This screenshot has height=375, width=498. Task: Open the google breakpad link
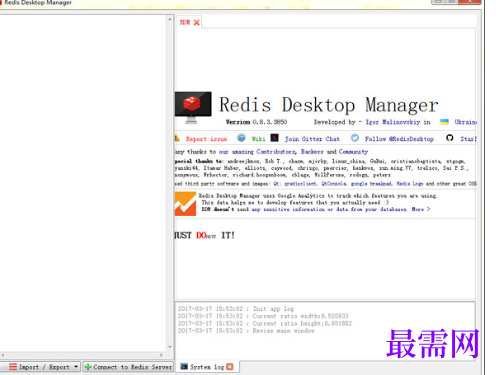(x=371, y=184)
